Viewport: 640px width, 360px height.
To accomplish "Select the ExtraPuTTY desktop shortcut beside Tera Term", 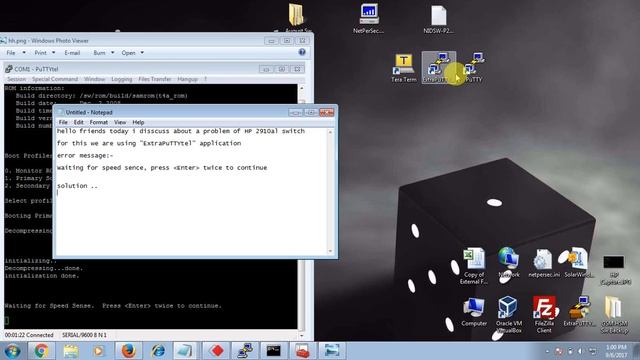I will click(x=438, y=68).
